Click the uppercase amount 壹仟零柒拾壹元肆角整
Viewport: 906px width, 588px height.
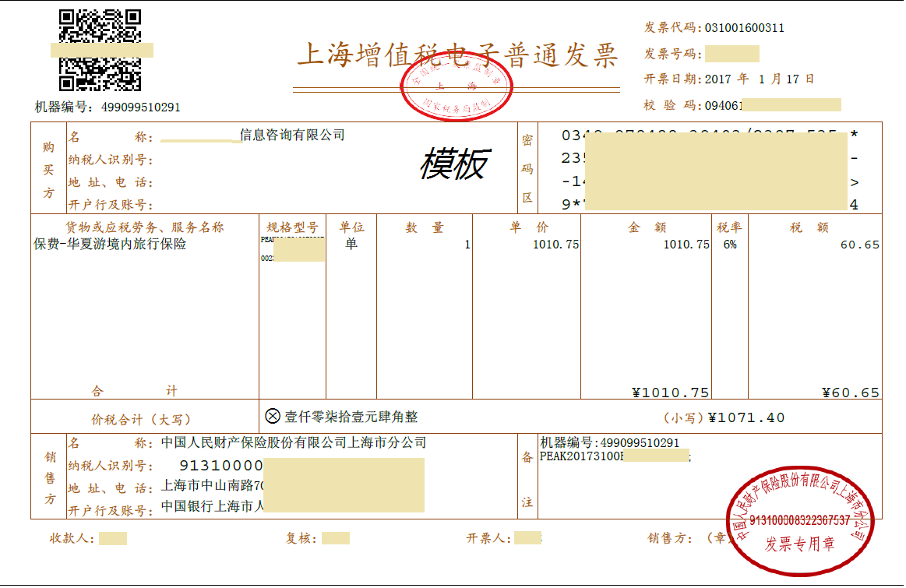pos(351,417)
